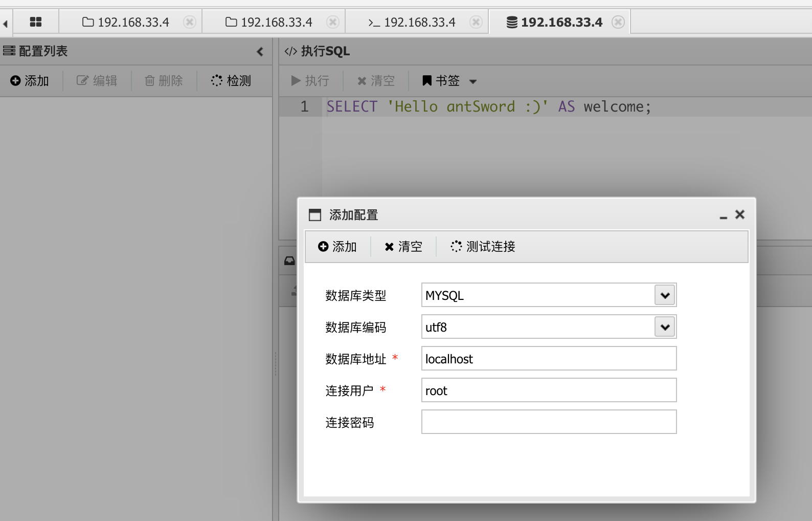Image resolution: width=812 pixels, height=521 pixels.
Task: Minimize the 添加配置 dialog
Action: point(723,216)
